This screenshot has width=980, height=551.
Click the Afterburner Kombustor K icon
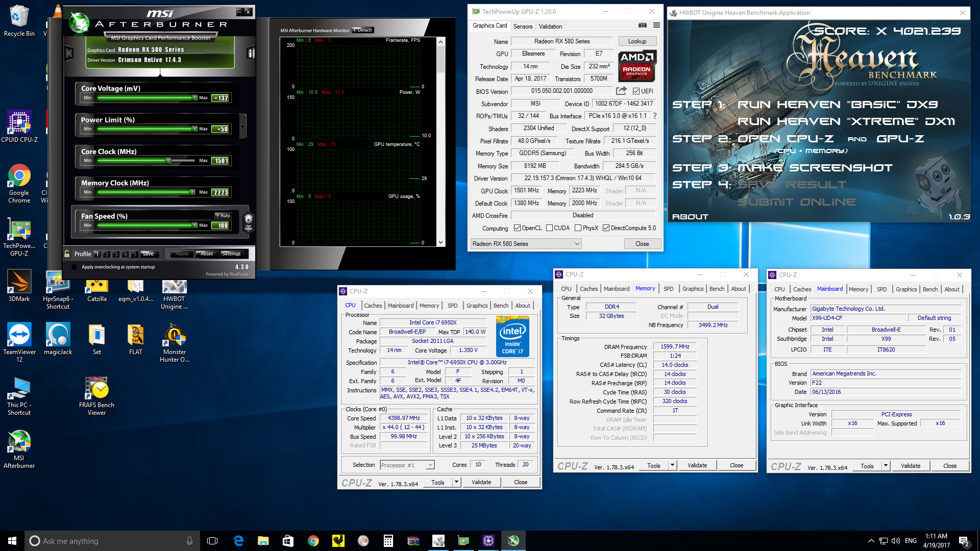click(x=70, y=53)
